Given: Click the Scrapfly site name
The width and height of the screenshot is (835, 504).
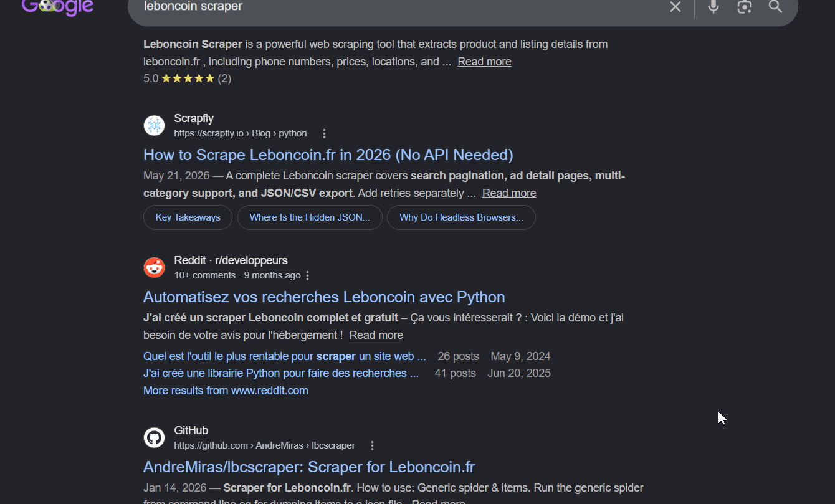Looking at the screenshot, I should point(194,118).
